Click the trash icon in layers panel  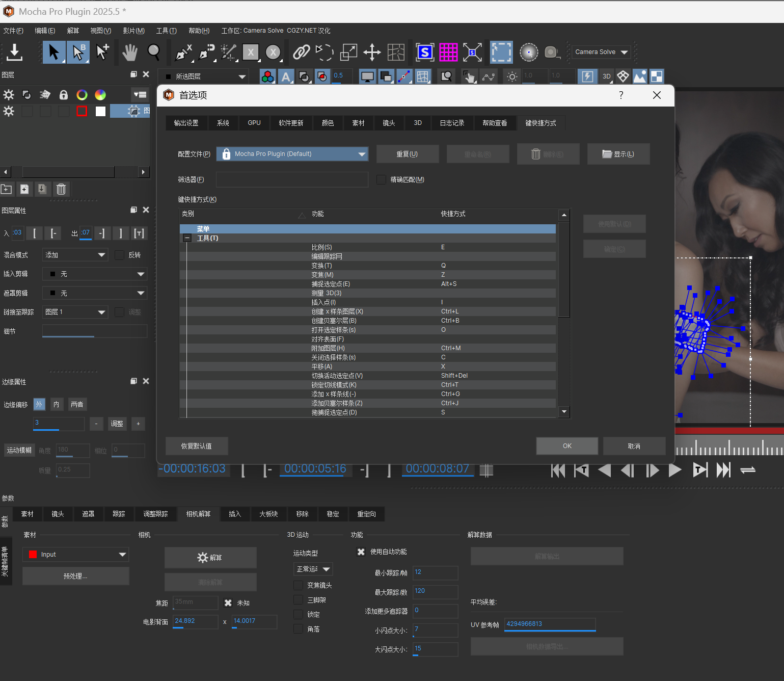61,189
